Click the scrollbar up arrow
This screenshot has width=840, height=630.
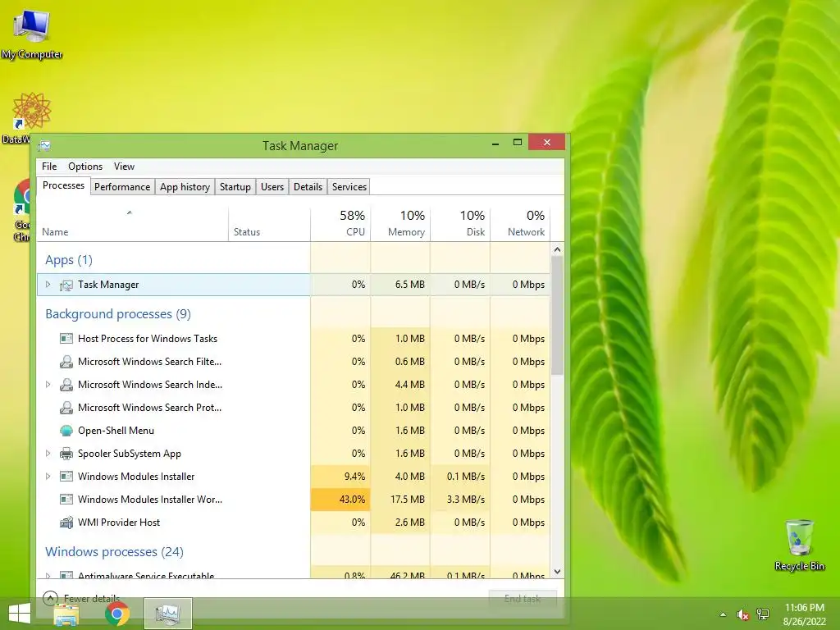click(557, 249)
